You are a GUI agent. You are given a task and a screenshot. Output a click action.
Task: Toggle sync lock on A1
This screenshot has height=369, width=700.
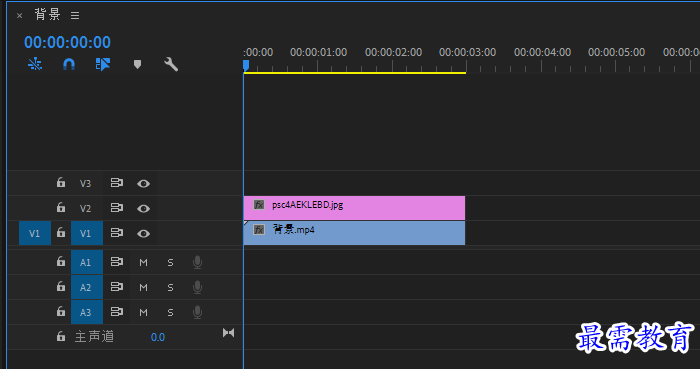tap(117, 262)
